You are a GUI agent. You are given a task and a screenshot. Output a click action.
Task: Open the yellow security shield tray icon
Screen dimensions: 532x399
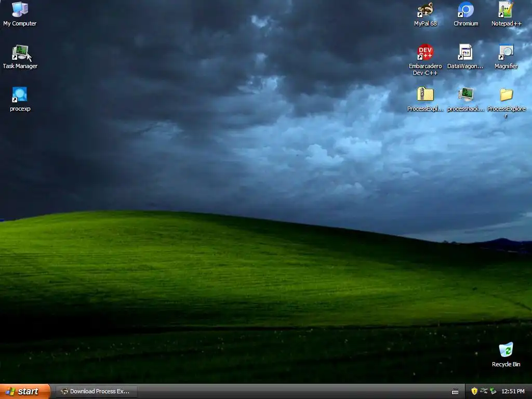pos(474,391)
